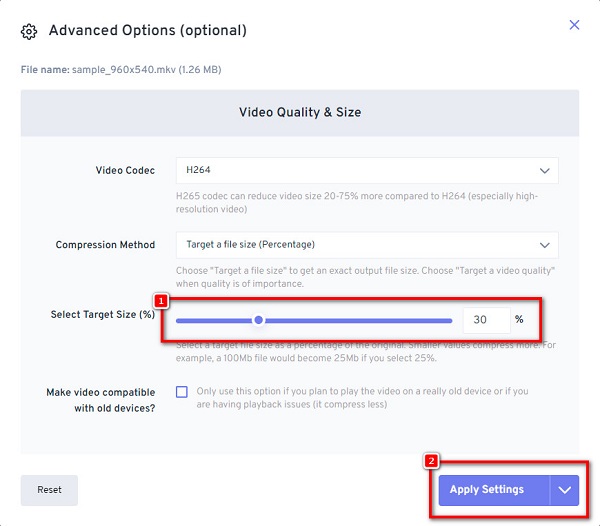Click the Select Target Size (%) label
The image size is (600, 526).
(103, 314)
